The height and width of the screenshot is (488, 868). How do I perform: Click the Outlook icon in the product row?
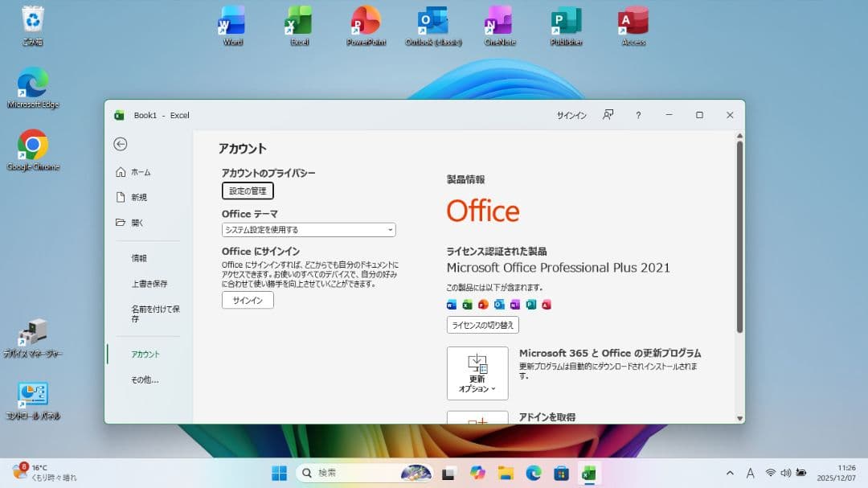[499, 305]
